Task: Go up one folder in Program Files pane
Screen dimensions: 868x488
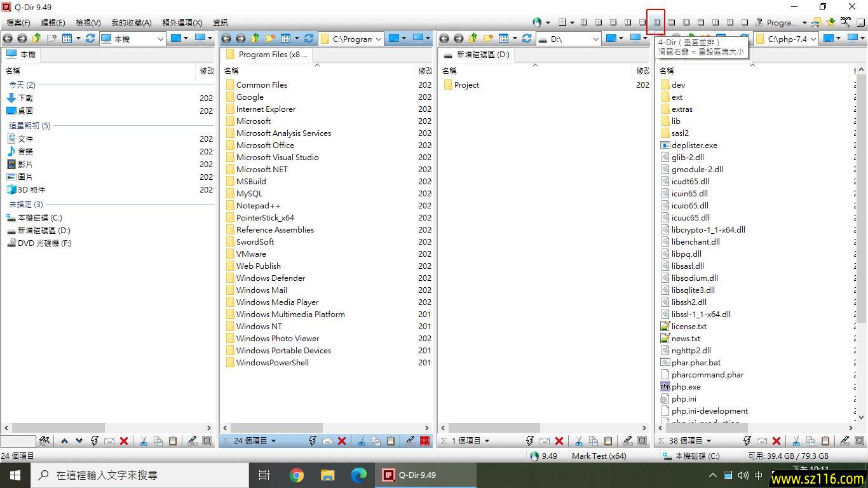Action: point(255,39)
